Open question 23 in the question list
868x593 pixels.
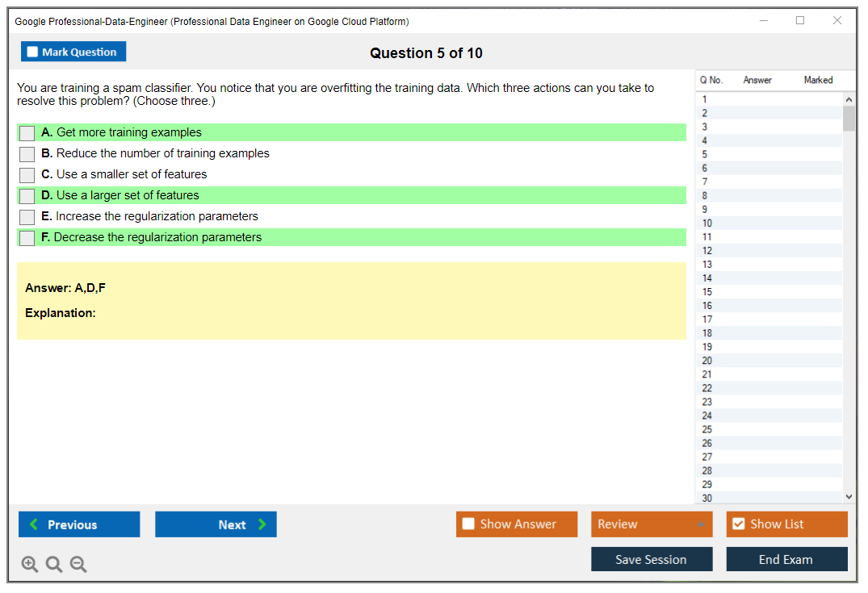coord(707,402)
